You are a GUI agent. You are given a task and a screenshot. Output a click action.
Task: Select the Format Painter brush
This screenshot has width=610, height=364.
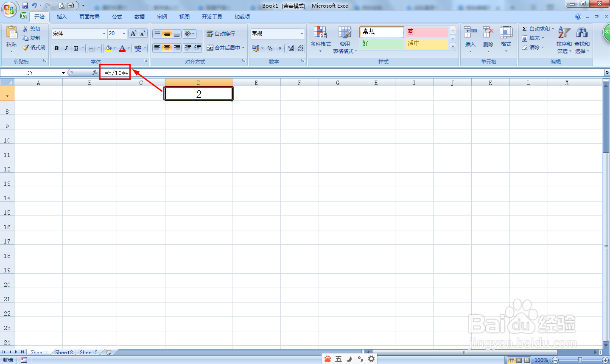click(34, 48)
